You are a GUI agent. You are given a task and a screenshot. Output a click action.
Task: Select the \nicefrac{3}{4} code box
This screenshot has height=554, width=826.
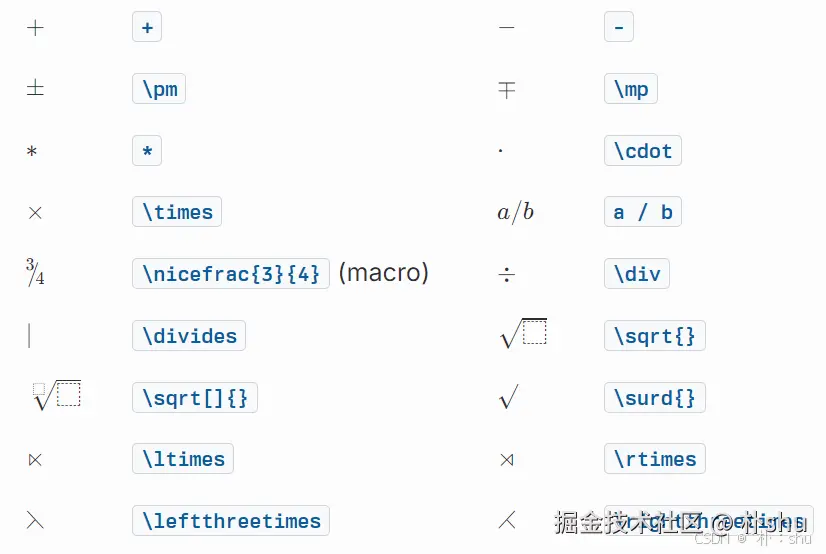231,273
